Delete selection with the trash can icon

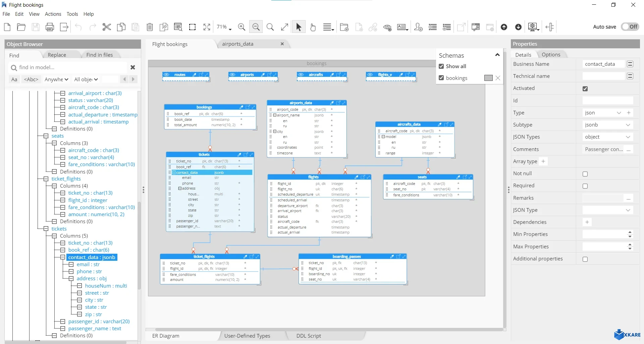[x=150, y=27]
